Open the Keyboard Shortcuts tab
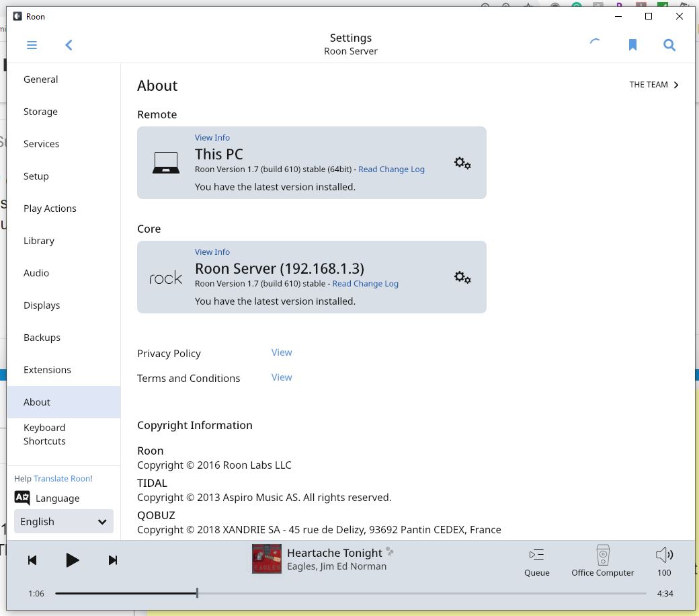 [63, 434]
